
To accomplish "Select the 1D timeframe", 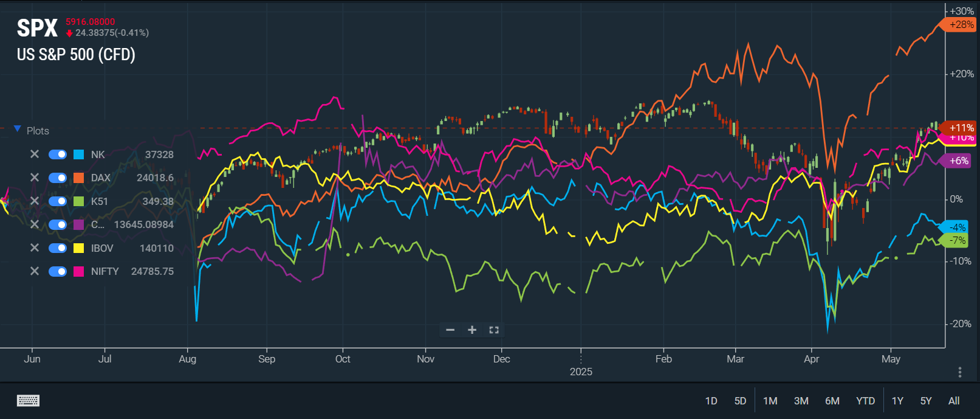I will 711,401.
